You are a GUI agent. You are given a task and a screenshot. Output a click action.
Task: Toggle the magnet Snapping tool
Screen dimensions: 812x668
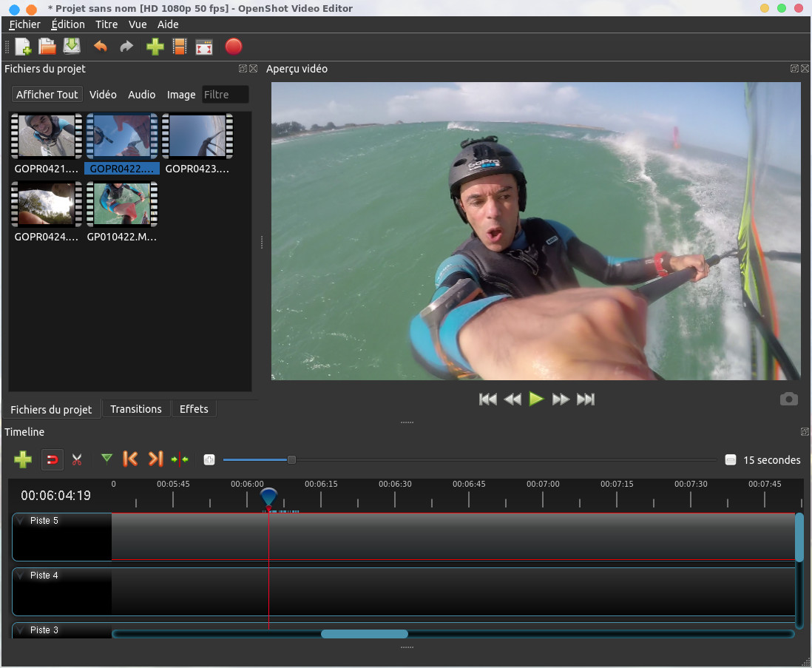52,459
